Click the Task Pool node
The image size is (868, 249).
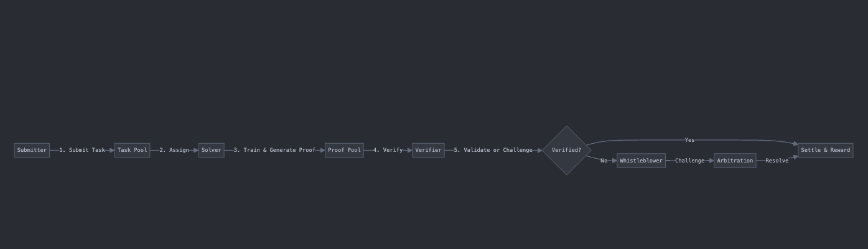click(x=133, y=150)
